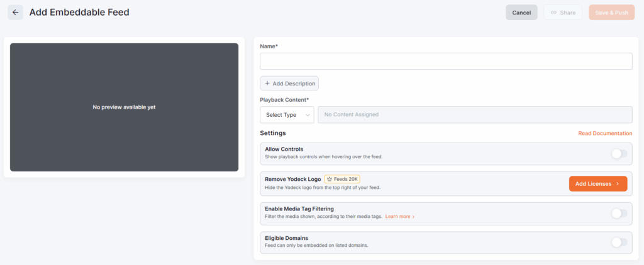Click the small arrow after Learn more

(413, 217)
